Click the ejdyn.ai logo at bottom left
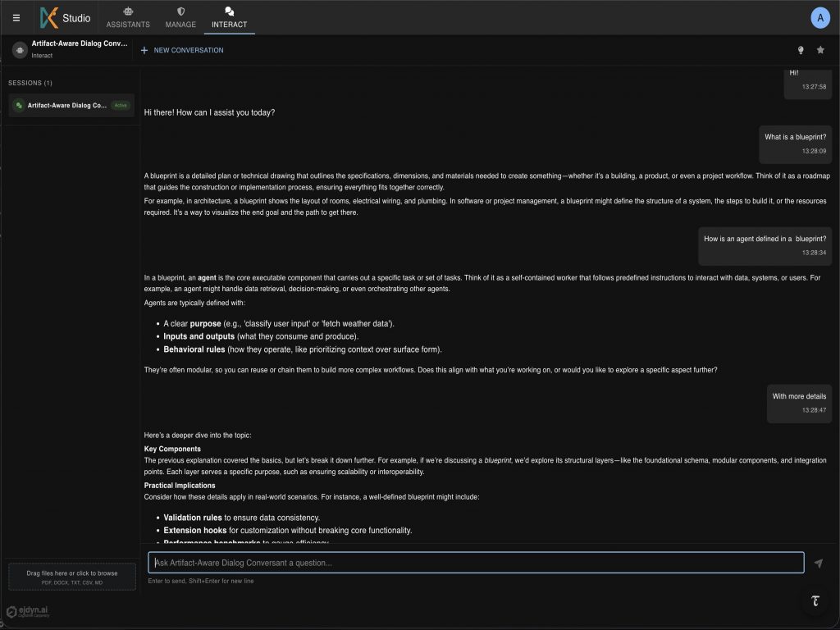The height and width of the screenshot is (630, 840). 28,611
